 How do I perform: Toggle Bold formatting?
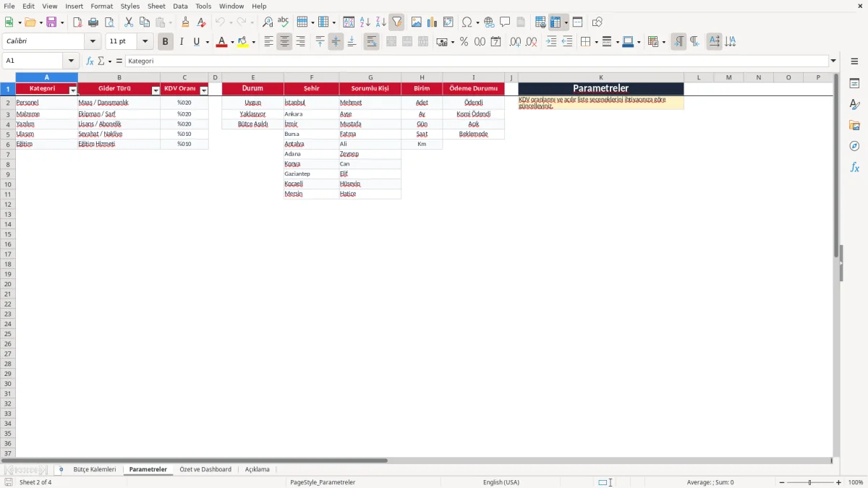(x=165, y=42)
